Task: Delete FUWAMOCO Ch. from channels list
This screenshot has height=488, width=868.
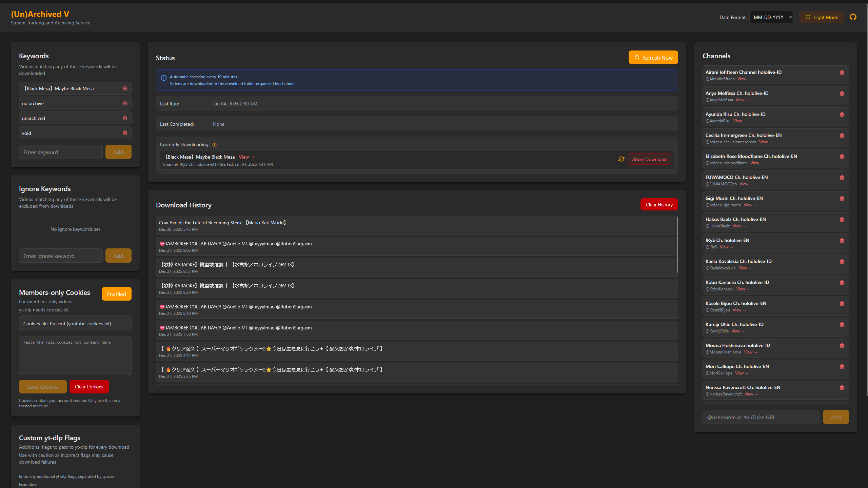Action: pos(842,178)
